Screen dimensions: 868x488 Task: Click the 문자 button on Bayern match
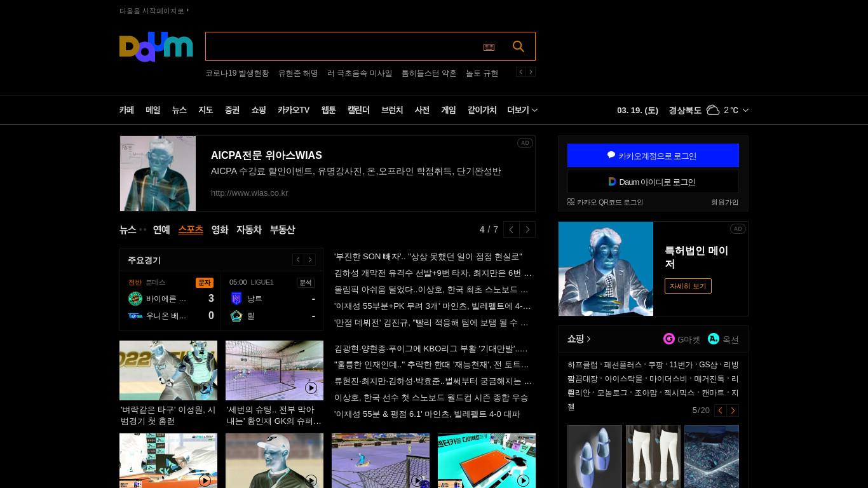[205, 283]
